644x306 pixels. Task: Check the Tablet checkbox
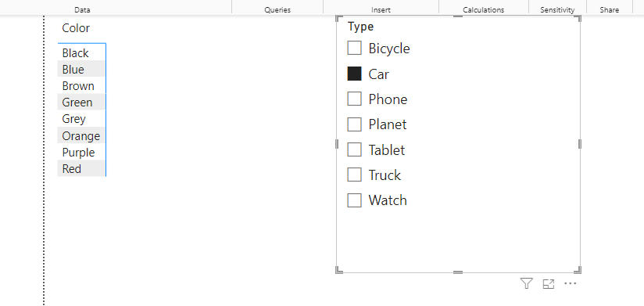(355, 149)
